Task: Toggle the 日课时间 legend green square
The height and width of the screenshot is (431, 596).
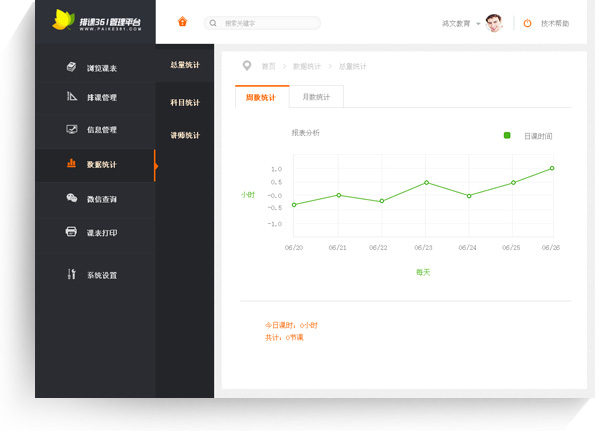Action: (x=507, y=135)
